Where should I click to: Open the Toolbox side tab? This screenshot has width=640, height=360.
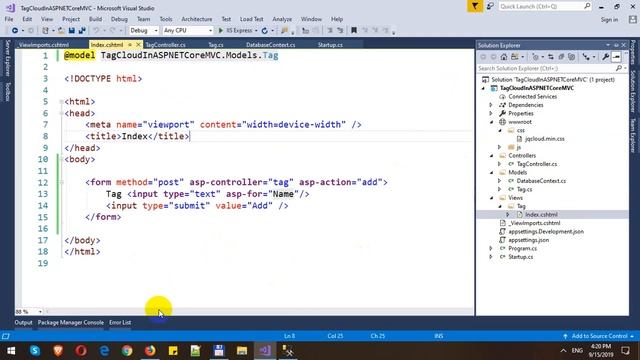7,91
